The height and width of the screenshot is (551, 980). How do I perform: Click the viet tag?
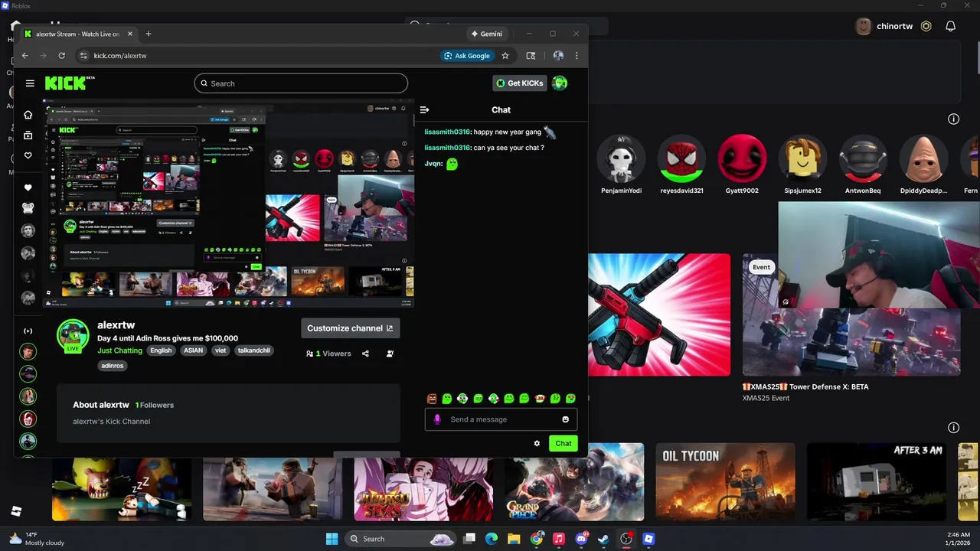click(220, 350)
